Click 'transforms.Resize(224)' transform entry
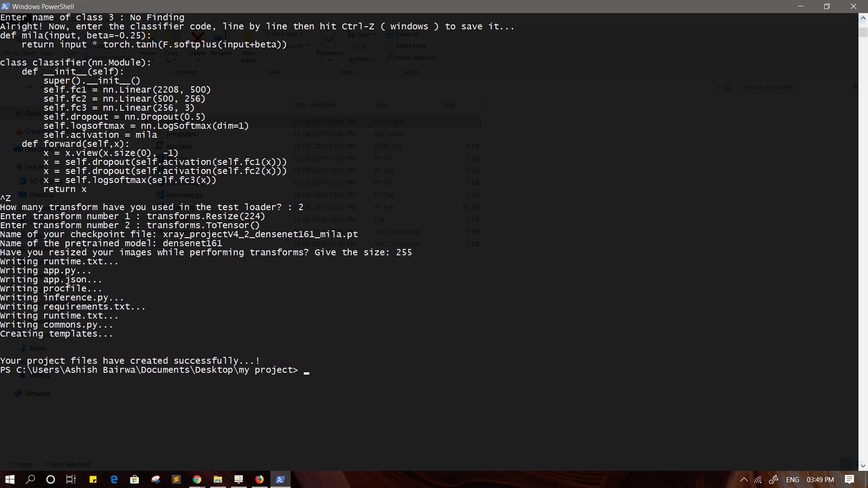Image resolution: width=868 pixels, height=488 pixels. click(206, 216)
